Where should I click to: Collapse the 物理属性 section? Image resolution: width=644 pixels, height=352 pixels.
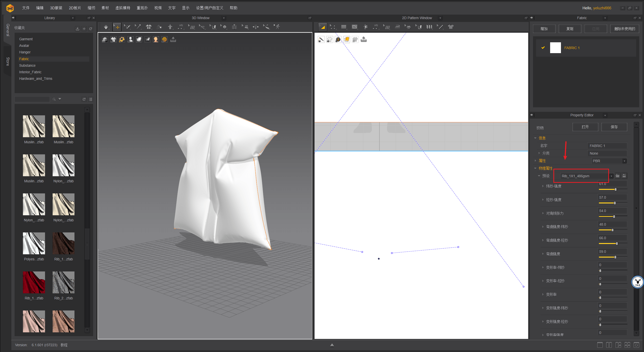(x=535, y=168)
